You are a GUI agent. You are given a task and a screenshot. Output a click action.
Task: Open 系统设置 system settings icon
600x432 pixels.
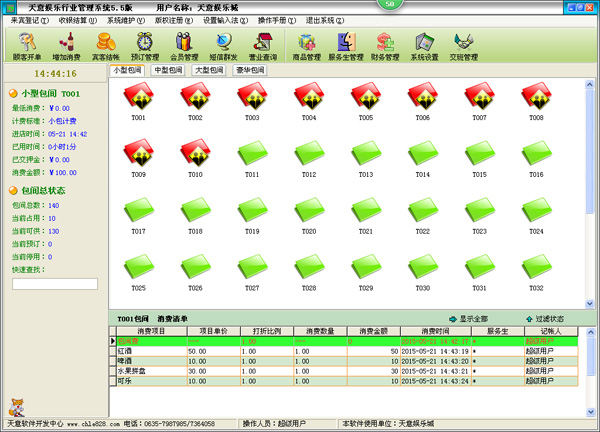point(424,45)
